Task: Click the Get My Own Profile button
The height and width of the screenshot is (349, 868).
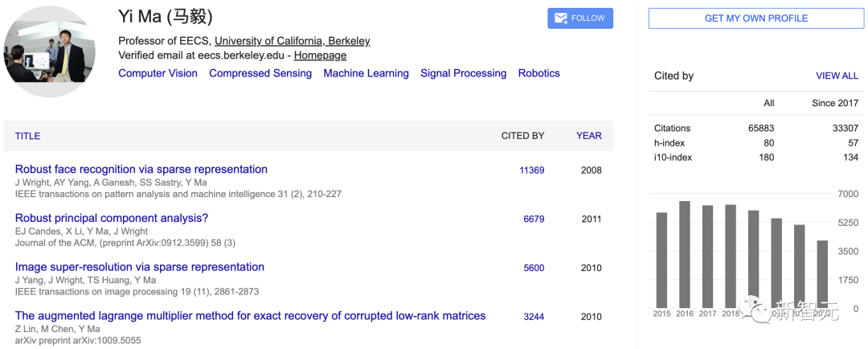Action: tap(755, 18)
